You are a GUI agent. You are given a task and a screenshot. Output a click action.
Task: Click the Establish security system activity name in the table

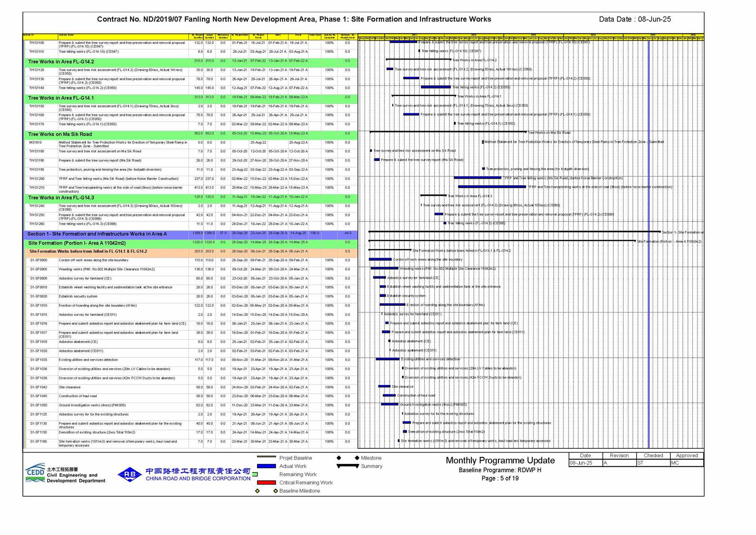tap(78, 296)
